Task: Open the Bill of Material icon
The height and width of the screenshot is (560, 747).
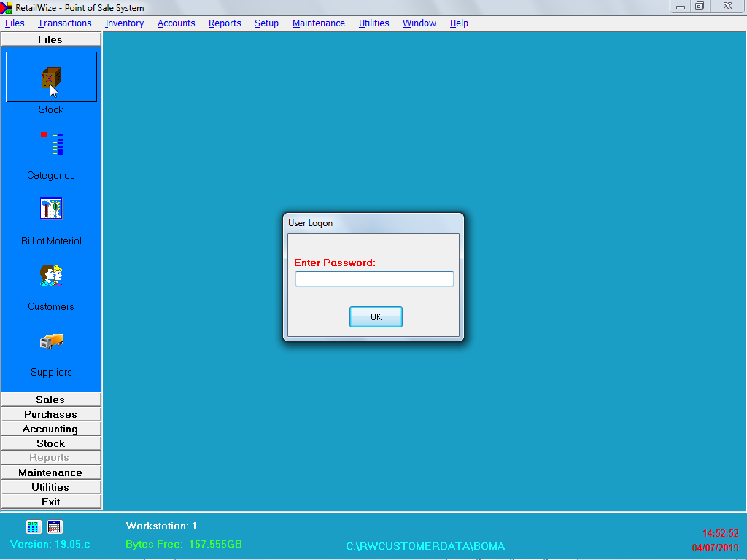Action: coord(51,209)
